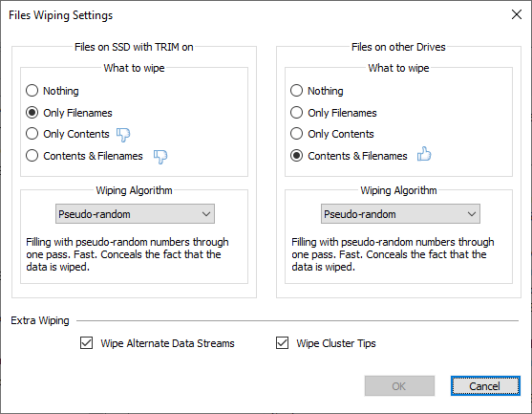
Task: Click the OK button
Action: (x=399, y=386)
